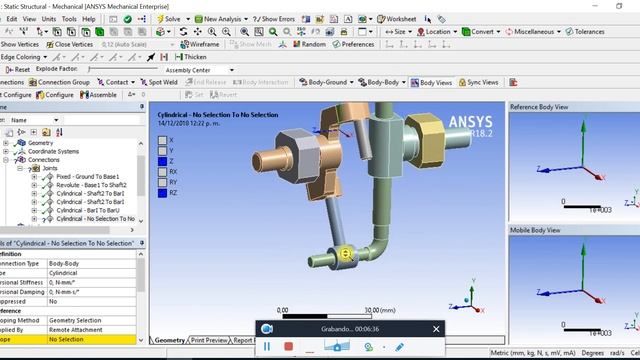Click the expand-all plus icon in outline toolbar

tap(33, 132)
